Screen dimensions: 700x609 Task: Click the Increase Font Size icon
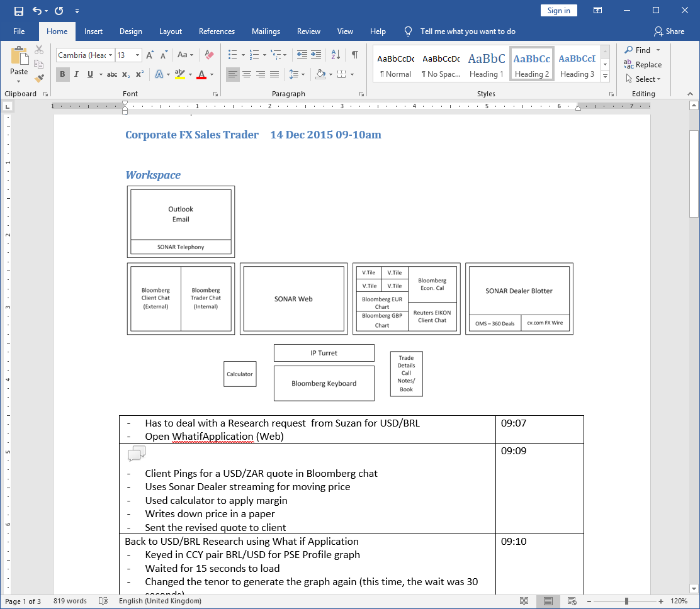[x=149, y=55]
